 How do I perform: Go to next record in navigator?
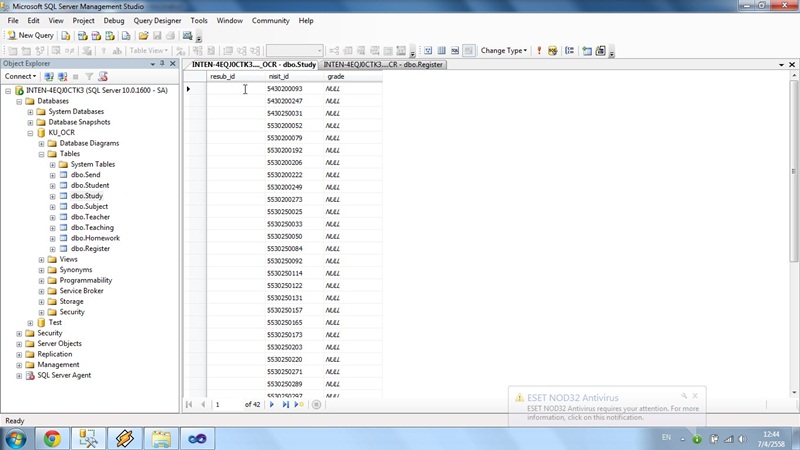pos(274,404)
